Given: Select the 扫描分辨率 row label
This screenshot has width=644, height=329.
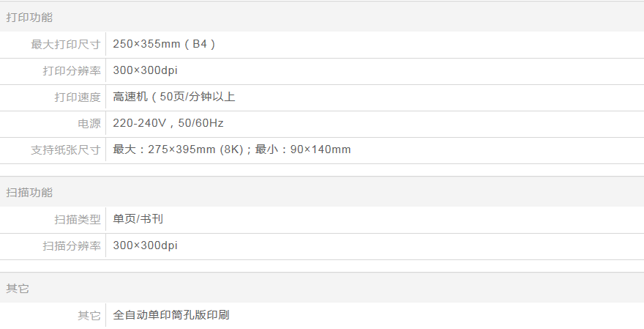Looking at the screenshot, I should click(72, 245).
